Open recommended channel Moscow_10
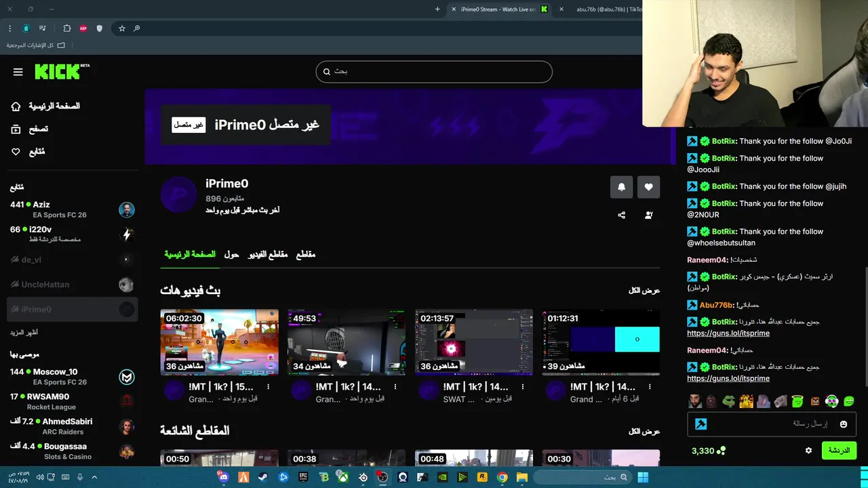868x488 pixels. tap(72, 377)
